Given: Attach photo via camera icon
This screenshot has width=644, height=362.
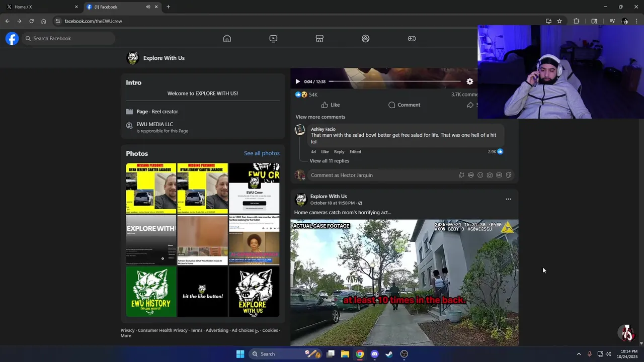Looking at the screenshot, I should pos(490,175).
